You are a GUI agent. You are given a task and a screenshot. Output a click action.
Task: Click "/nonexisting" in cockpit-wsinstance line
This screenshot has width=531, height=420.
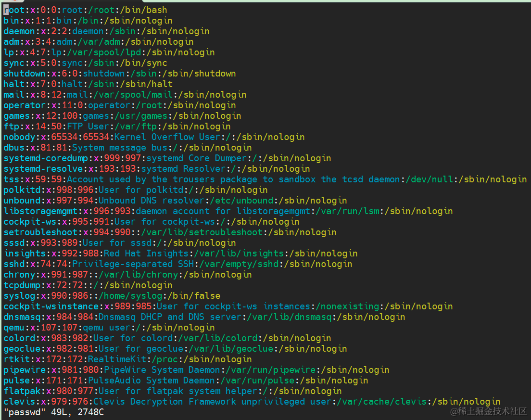[x=347, y=306]
